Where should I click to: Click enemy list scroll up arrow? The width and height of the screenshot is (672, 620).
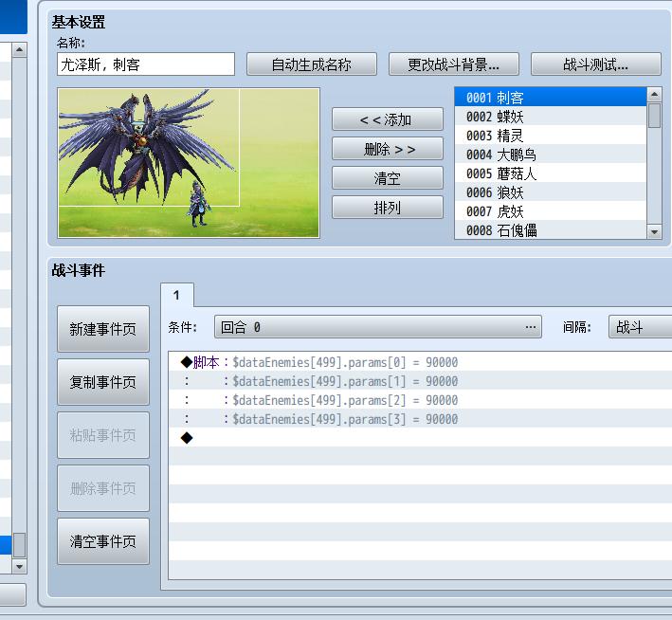click(x=654, y=94)
